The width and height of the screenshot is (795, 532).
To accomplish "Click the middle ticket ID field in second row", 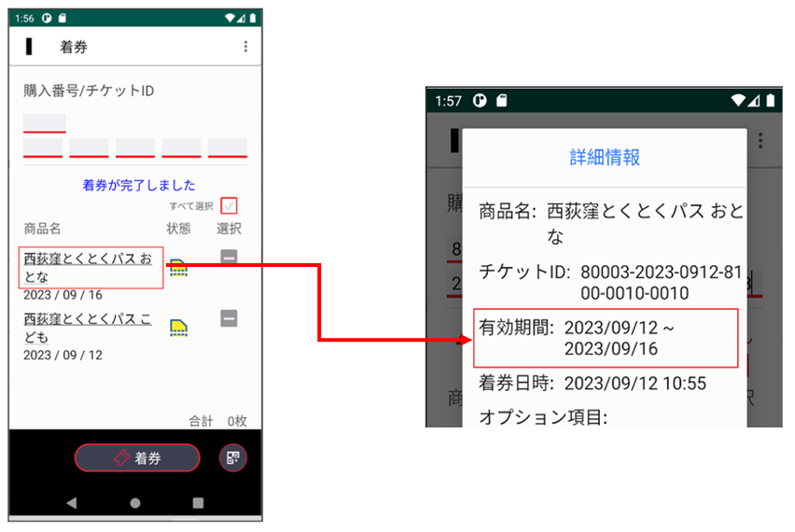I will coord(135,148).
